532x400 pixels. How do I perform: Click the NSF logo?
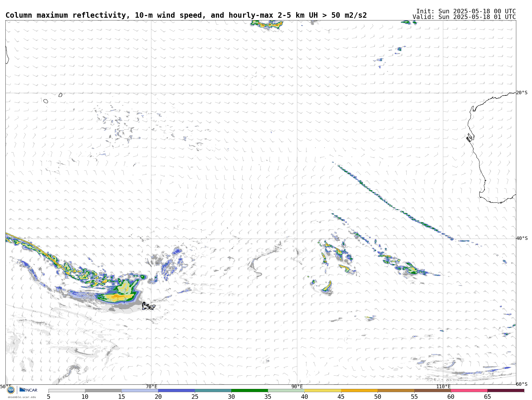pyautogui.click(x=11, y=390)
